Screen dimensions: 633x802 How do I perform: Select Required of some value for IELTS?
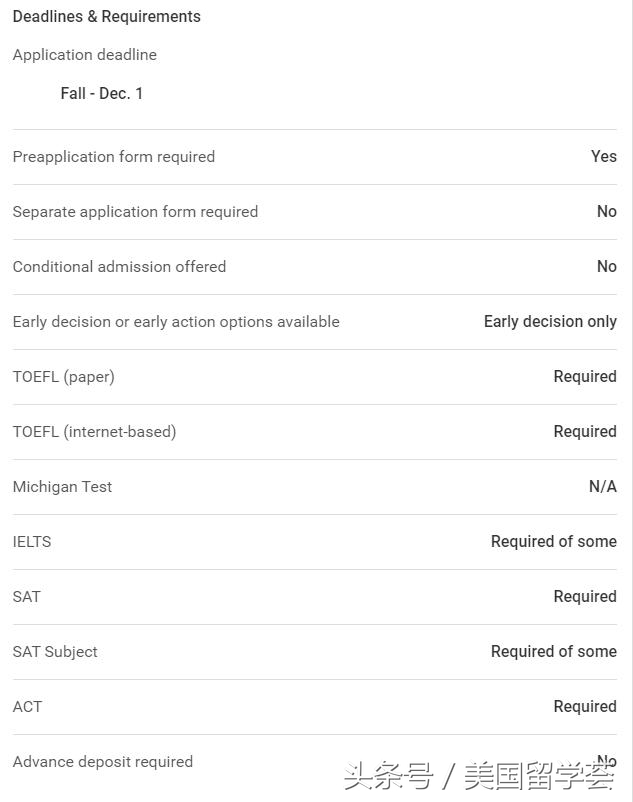click(553, 542)
